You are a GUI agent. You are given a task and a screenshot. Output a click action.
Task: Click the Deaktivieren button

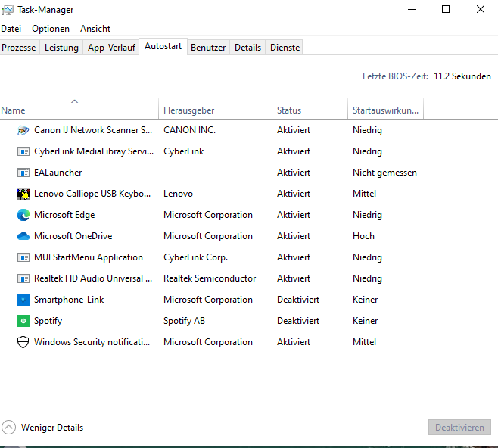pos(459,428)
